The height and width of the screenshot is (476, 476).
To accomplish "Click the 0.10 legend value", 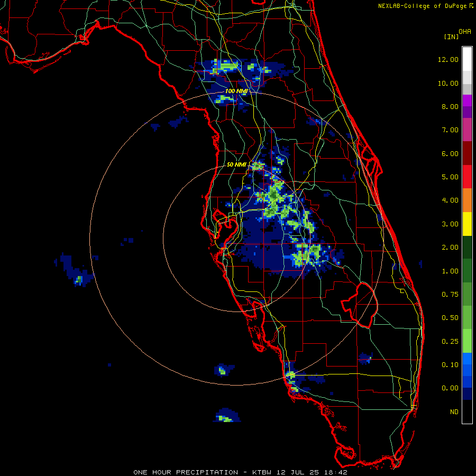I will (x=450, y=365).
